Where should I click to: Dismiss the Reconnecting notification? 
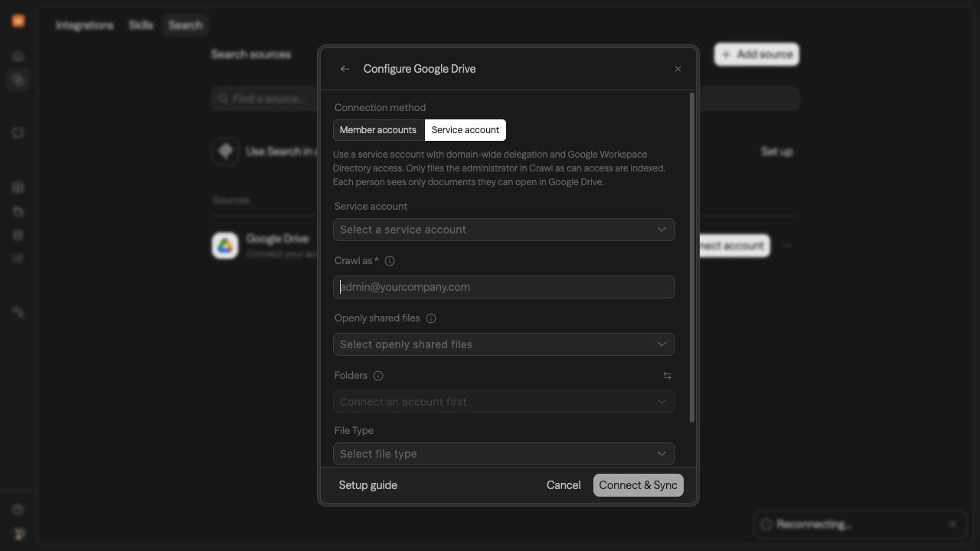[952, 524]
